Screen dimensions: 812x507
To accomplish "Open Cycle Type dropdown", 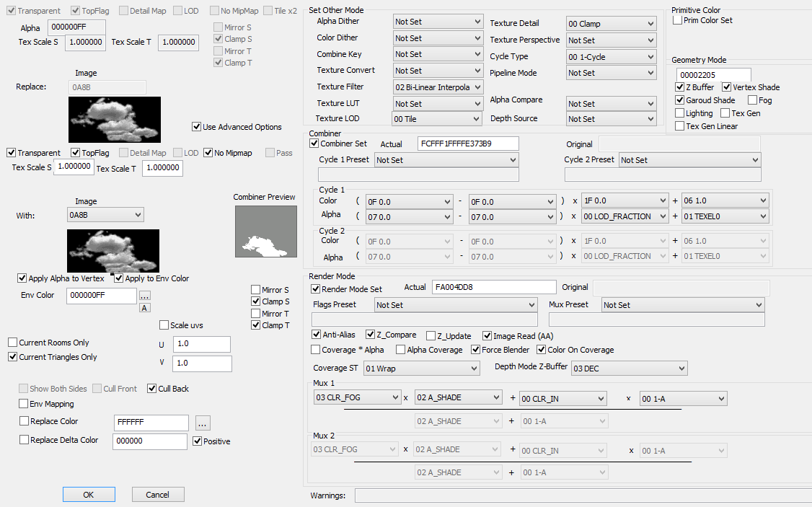I will tap(612, 57).
